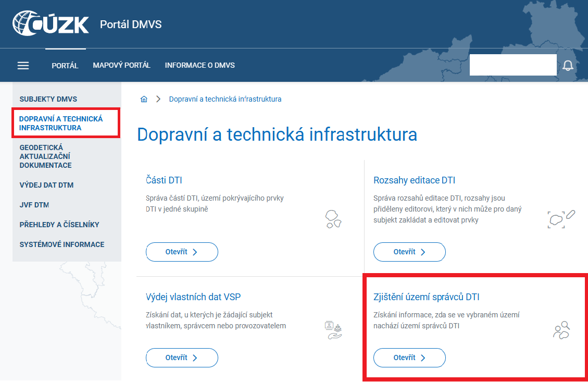Click Otevřít under Zjištění území správců DTI
Viewport: 588px width, 382px height.
[409, 358]
